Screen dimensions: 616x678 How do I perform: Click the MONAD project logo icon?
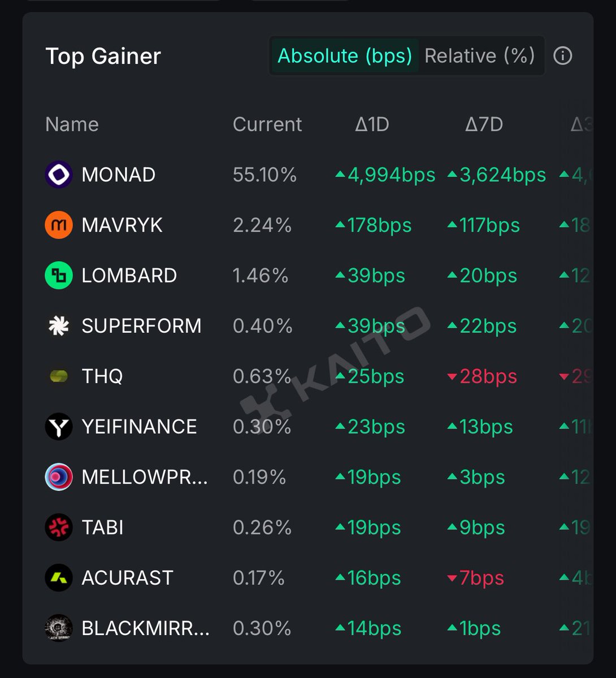click(59, 175)
